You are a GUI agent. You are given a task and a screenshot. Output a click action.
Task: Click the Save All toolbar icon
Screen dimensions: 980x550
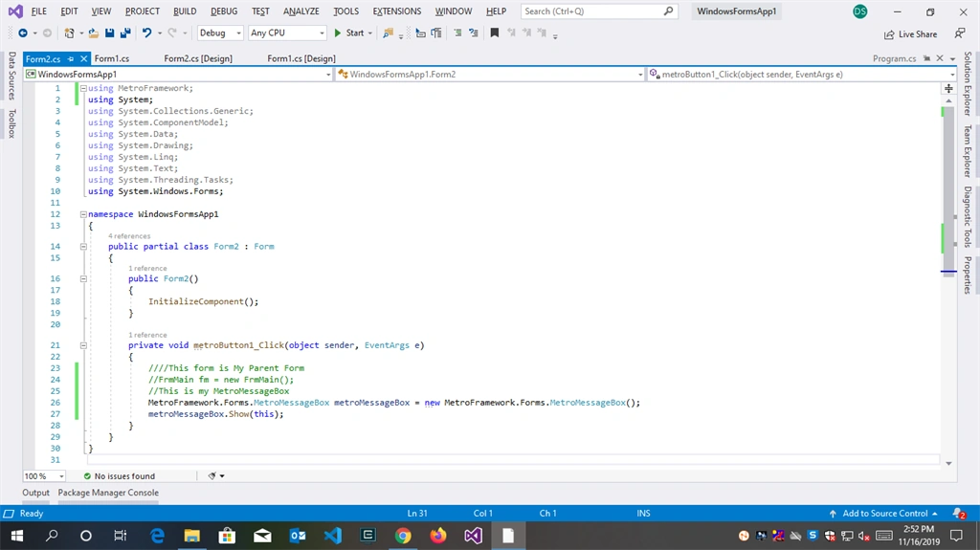click(125, 33)
